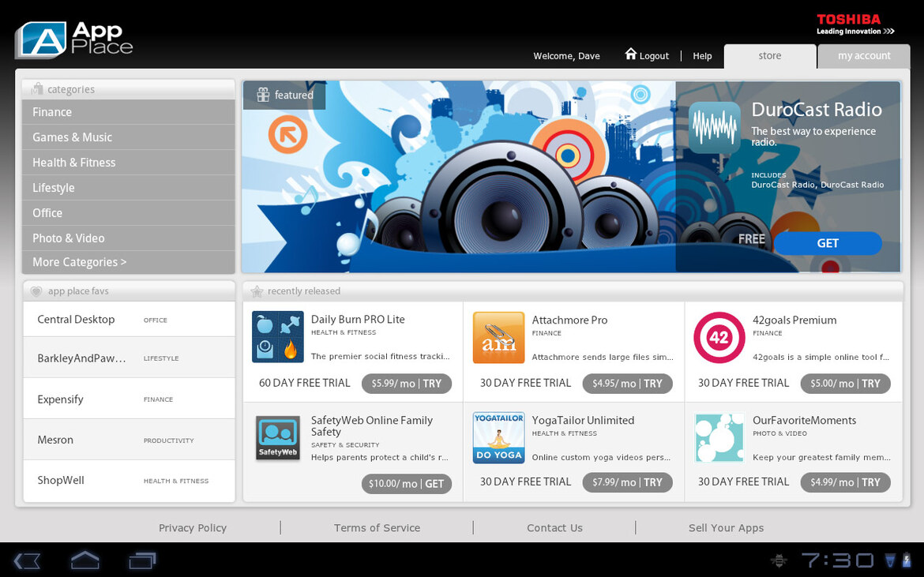This screenshot has height=577, width=924.
Task: Tap the Android back navigation icon
Action: tap(27, 560)
